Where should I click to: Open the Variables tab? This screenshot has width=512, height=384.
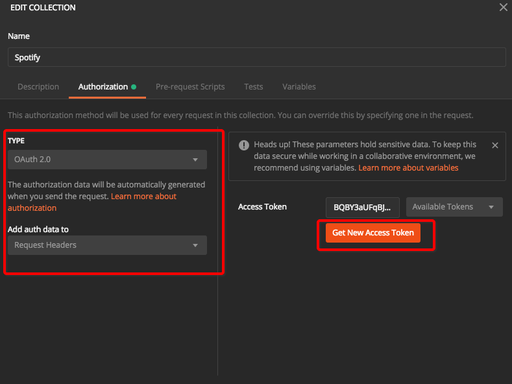299,87
